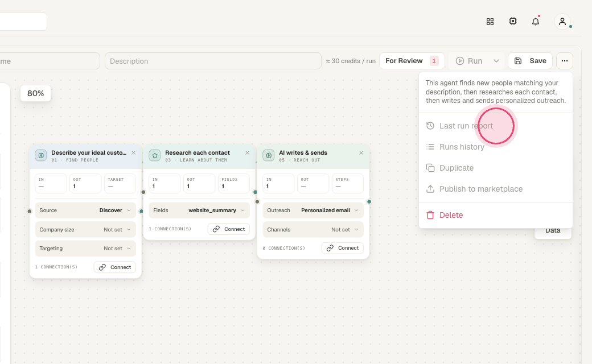Open the Run options chevron

coord(496,61)
